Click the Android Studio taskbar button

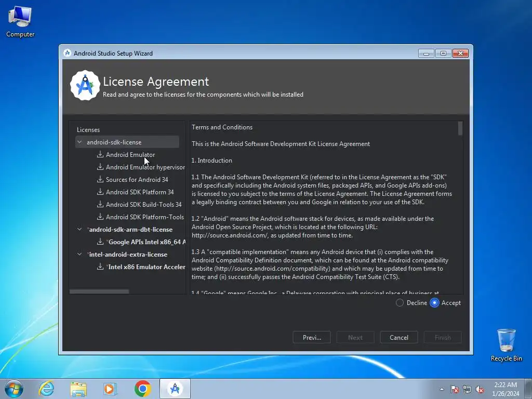(175, 389)
